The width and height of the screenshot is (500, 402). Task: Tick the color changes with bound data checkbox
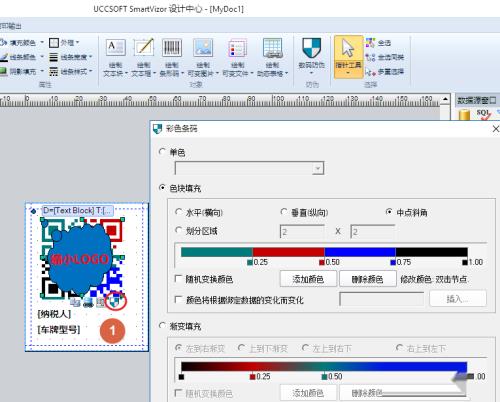pyautogui.click(x=178, y=299)
